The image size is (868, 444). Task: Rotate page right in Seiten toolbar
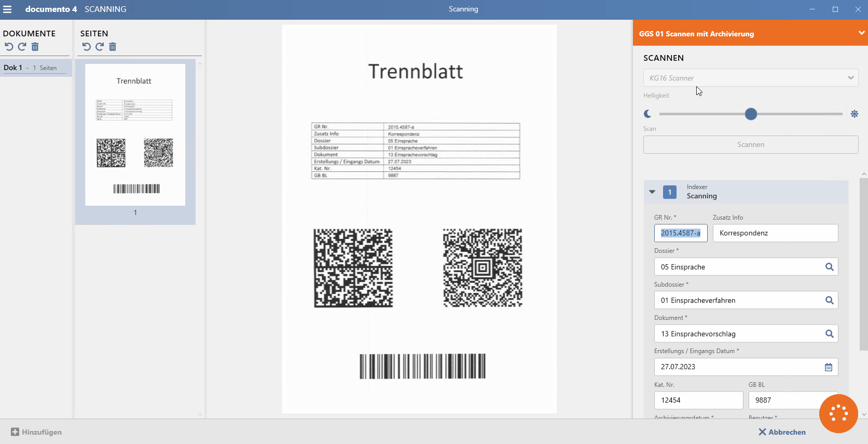tap(100, 47)
